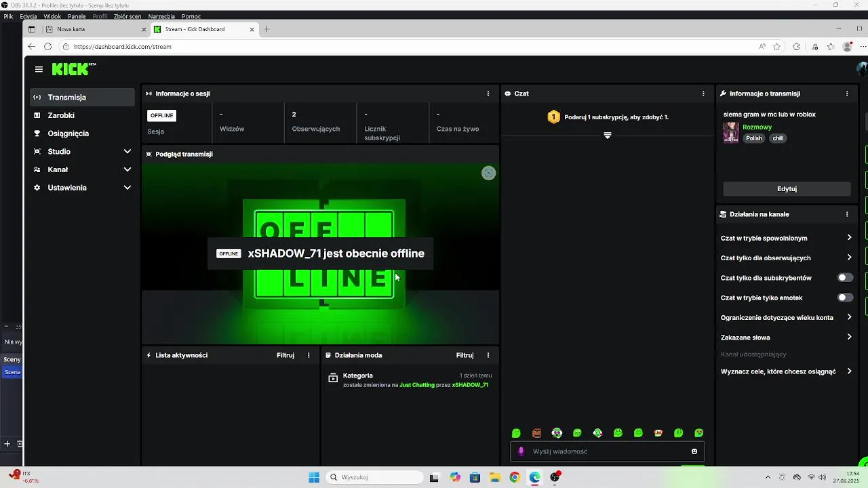Open Filtruj in Działania moda

pos(465,355)
